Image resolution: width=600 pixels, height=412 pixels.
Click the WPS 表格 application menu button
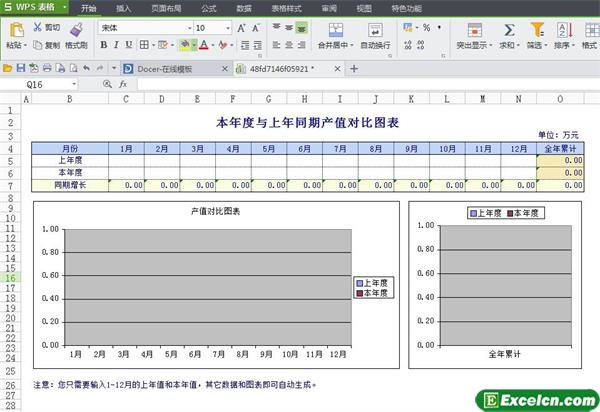click(x=34, y=8)
